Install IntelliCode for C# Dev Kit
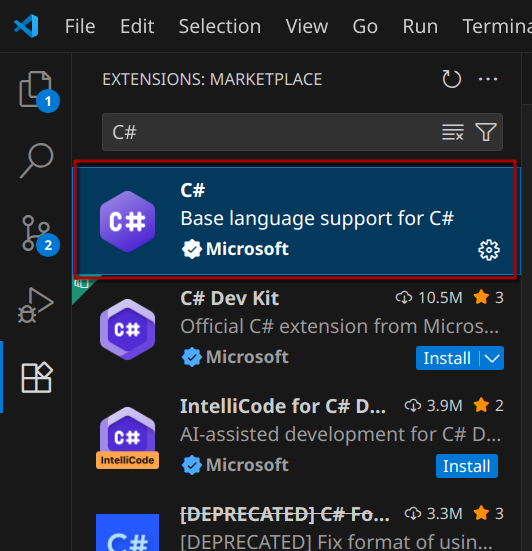The image size is (532, 551). (467, 466)
